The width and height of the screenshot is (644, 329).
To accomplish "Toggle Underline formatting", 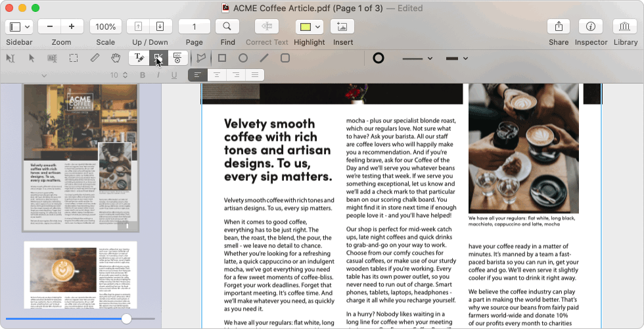I will (174, 75).
